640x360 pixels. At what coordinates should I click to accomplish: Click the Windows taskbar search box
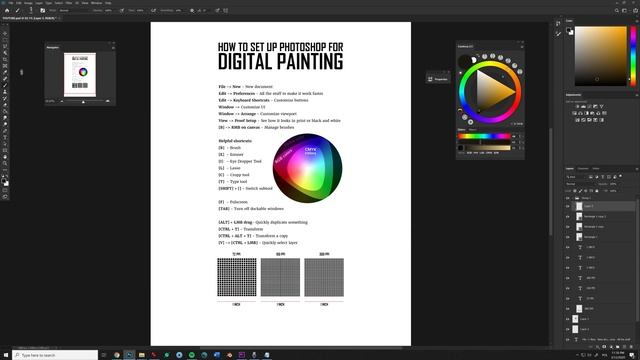click(55, 355)
